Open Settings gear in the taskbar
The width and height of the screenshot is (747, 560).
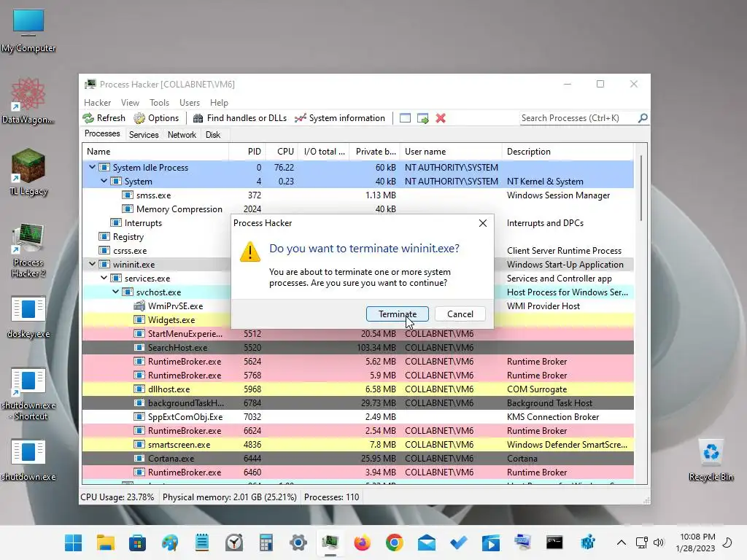(x=298, y=542)
